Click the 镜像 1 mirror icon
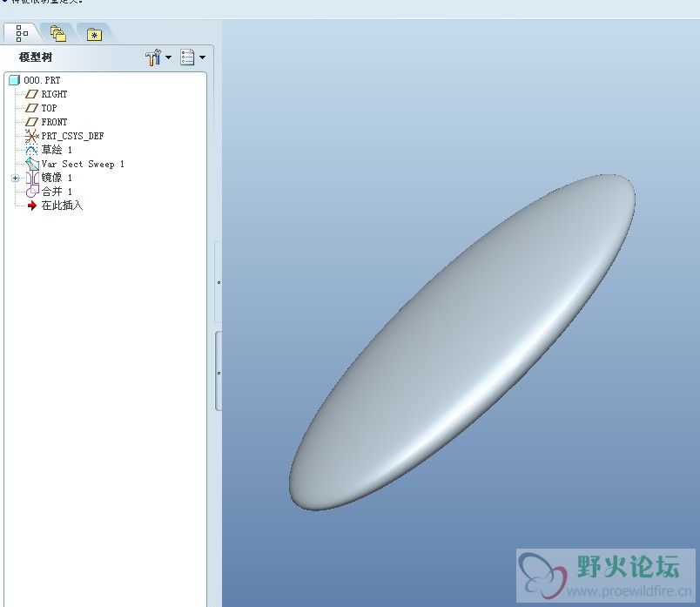 pyautogui.click(x=32, y=178)
